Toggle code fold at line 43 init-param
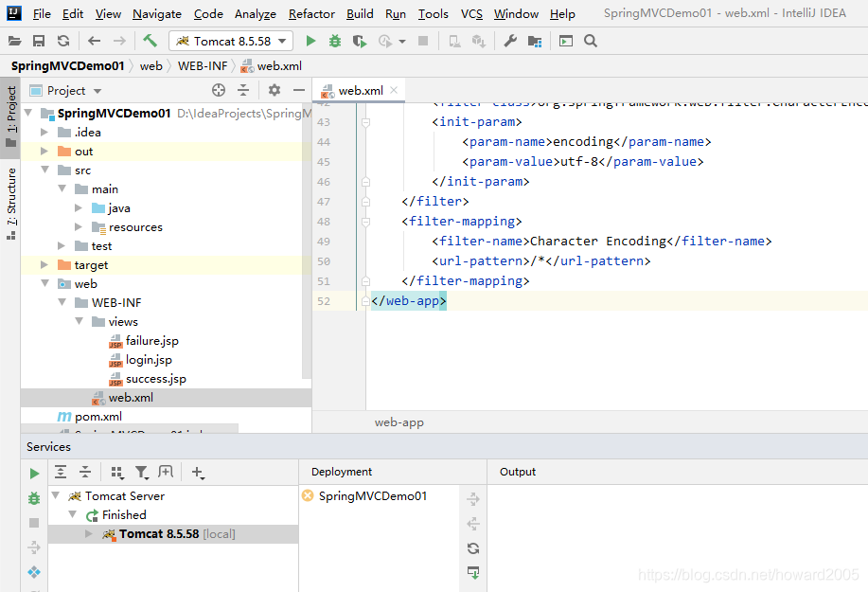The height and width of the screenshot is (592, 868). tap(365, 122)
